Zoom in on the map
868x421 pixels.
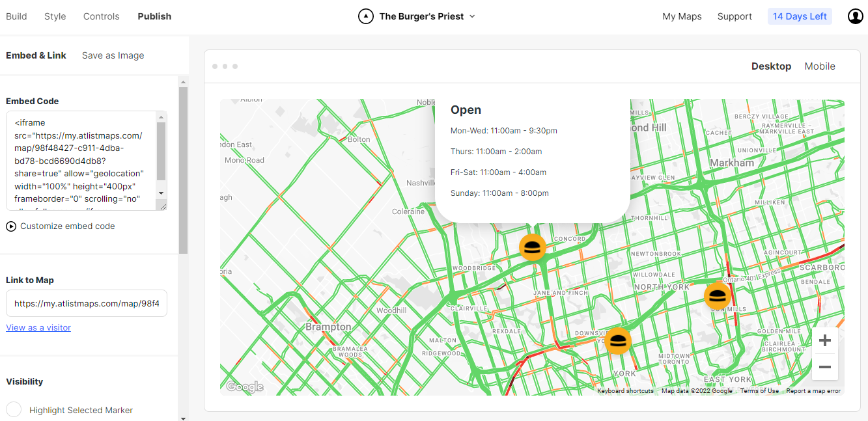[x=824, y=341]
